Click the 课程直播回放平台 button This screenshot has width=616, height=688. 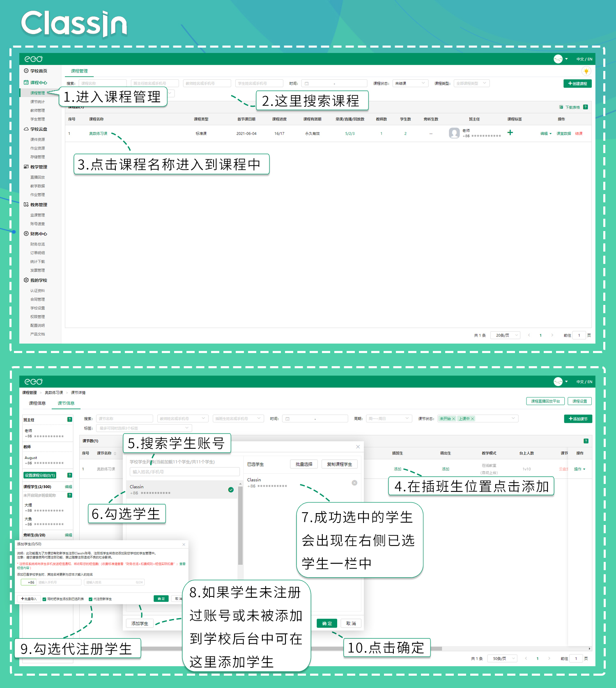coord(545,401)
